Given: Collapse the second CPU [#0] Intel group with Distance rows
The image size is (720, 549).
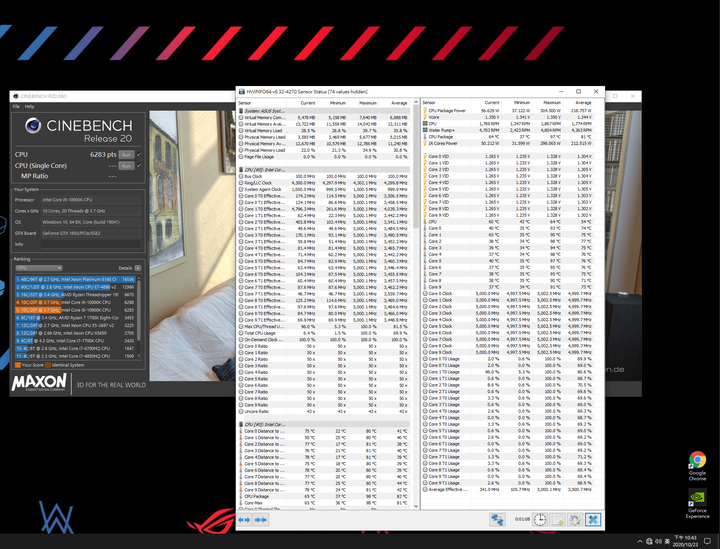Looking at the screenshot, I should [324, 425].
